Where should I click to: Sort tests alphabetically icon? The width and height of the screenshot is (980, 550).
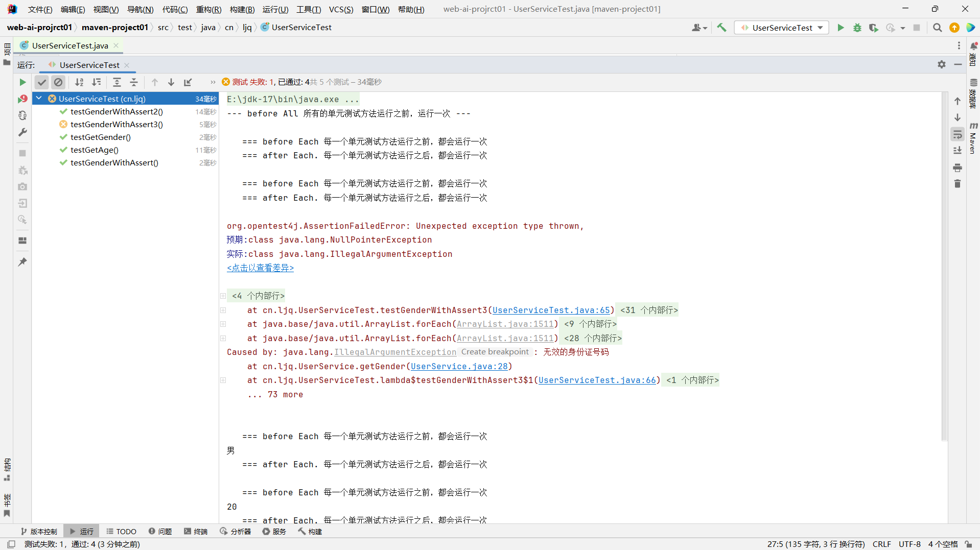coord(79,82)
